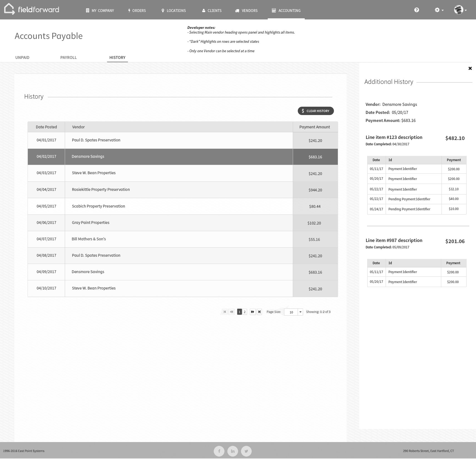Open the help question mark icon
The width and height of the screenshot is (476, 459).
(x=416, y=10)
